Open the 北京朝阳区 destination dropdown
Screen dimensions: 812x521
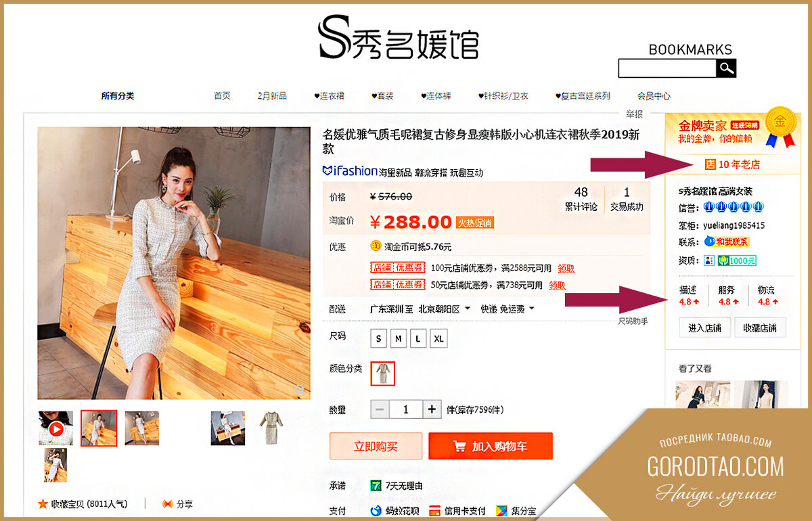tap(444, 309)
